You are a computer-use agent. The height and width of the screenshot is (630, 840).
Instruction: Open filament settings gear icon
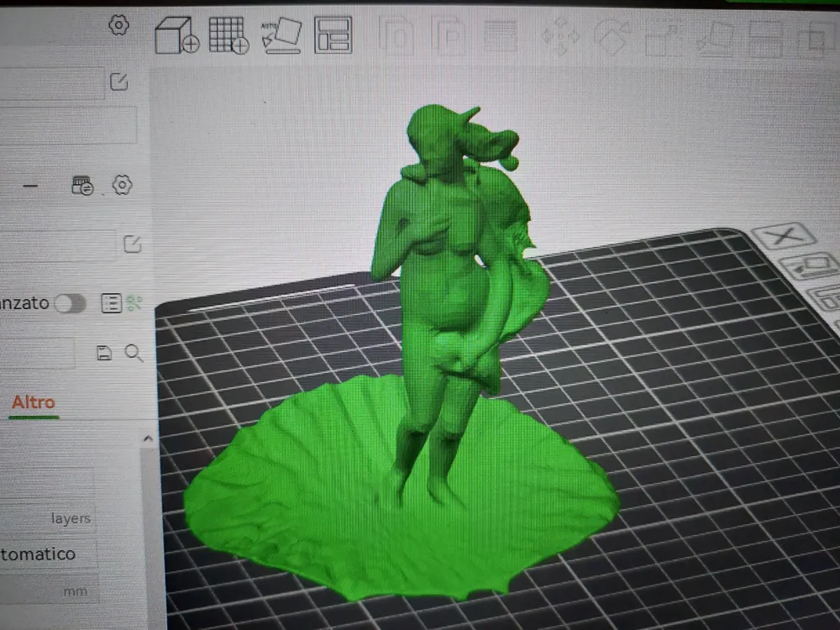pyautogui.click(x=122, y=185)
